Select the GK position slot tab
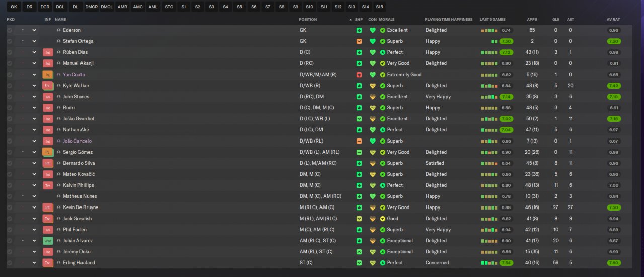Viewport: 644px width, 277px height. click(14, 7)
